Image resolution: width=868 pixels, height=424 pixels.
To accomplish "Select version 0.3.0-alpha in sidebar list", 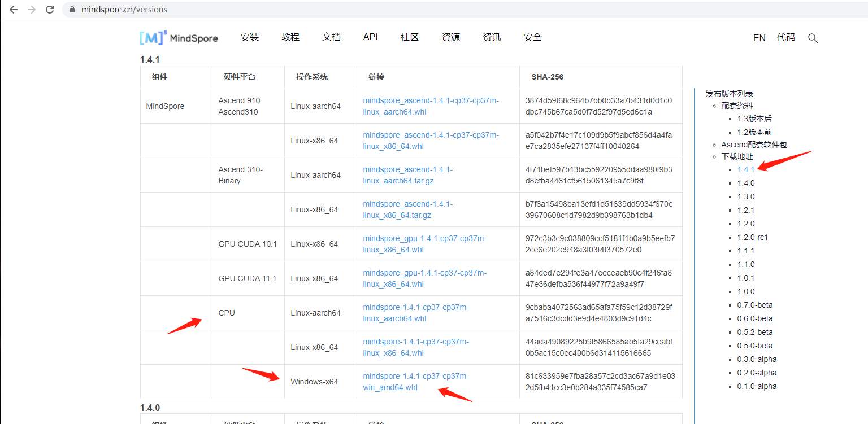I will pos(757,359).
